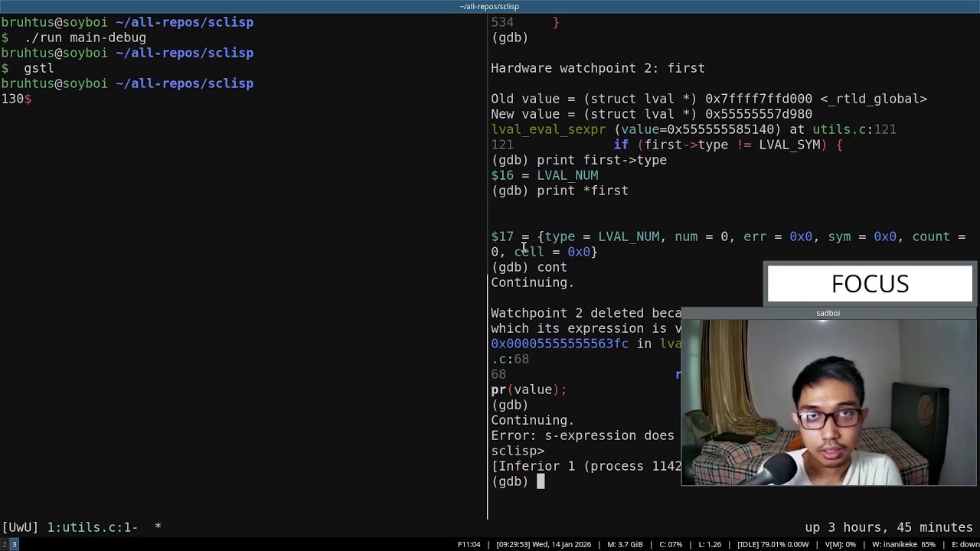The height and width of the screenshot is (551, 980).
Task: Click the wifi indicator 'W: inanikeke 65%'
Action: click(903, 545)
